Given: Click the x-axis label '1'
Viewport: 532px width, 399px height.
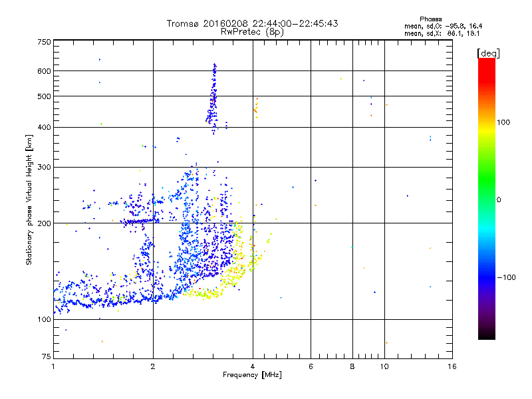Looking at the screenshot, I should pyautogui.click(x=53, y=366).
